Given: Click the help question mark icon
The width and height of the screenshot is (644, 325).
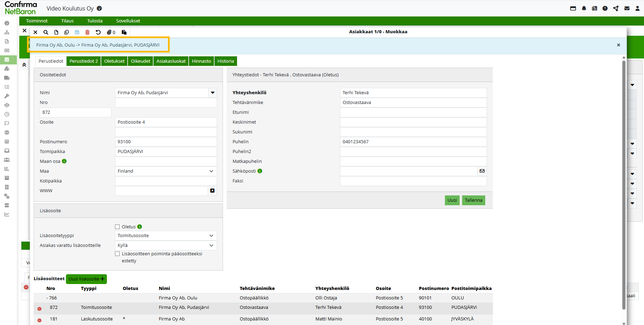Looking at the screenshot, I should tap(605, 8).
